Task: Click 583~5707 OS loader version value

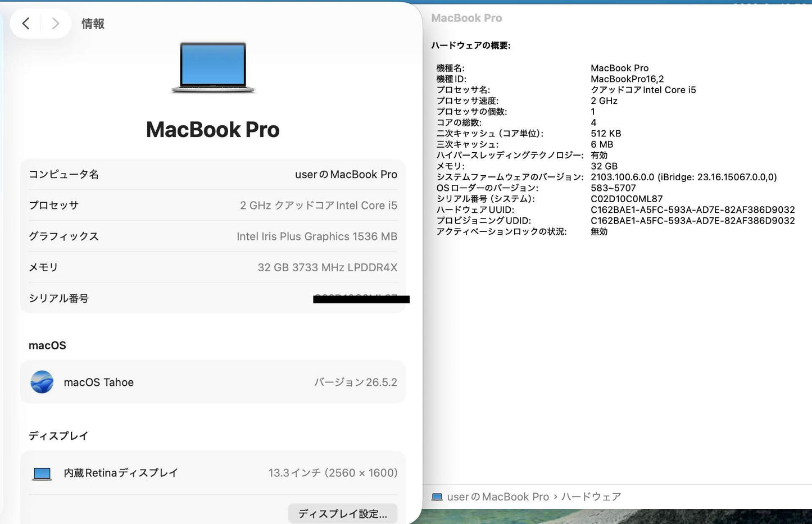Action: (613, 188)
